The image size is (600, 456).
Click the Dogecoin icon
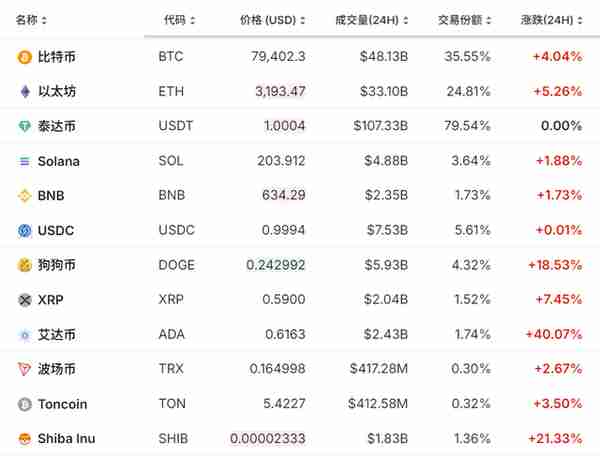(x=24, y=265)
